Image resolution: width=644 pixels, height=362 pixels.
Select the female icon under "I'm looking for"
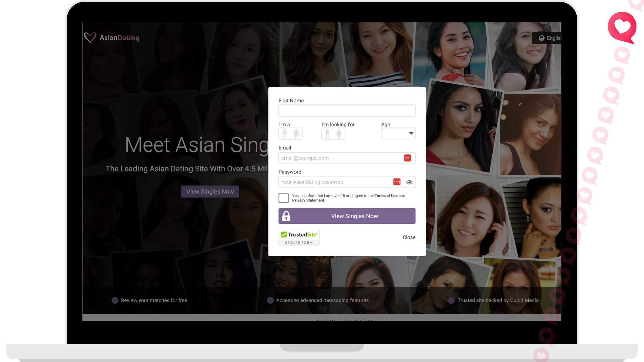point(339,133)
